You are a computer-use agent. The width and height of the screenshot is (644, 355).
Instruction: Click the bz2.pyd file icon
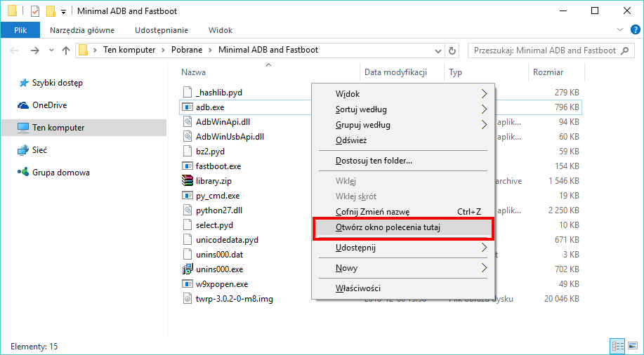click(x=188, y=152)
